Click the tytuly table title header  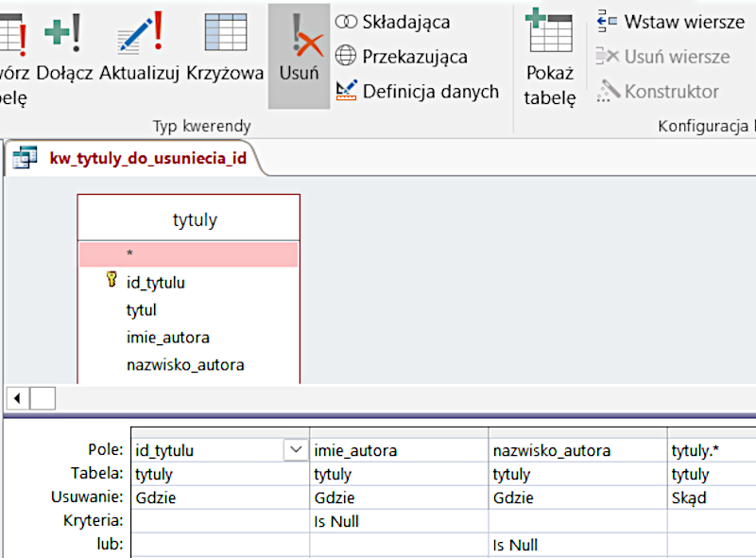pyautogui.click(x=195, y=220)
